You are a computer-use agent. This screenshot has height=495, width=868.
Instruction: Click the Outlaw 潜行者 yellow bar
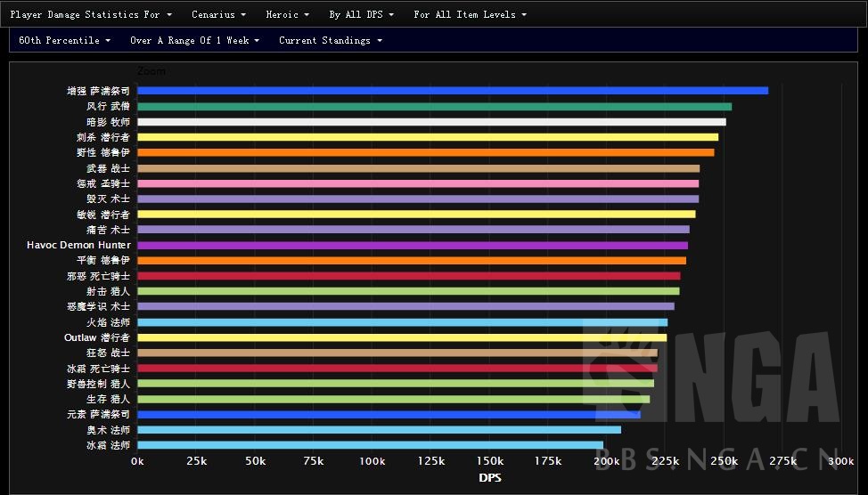(402, 337)
